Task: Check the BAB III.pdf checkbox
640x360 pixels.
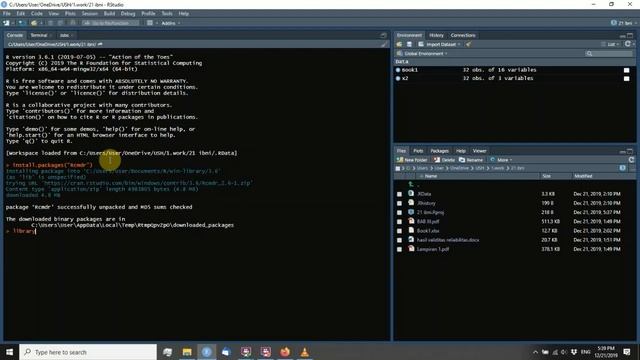Action: tap(400, 222)
